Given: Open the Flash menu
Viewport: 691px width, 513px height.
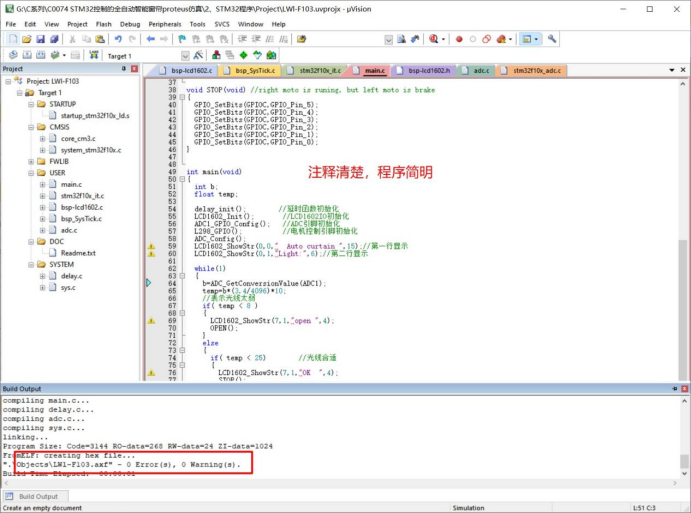Looking at the screenshot, I should (x=104, y=24).
